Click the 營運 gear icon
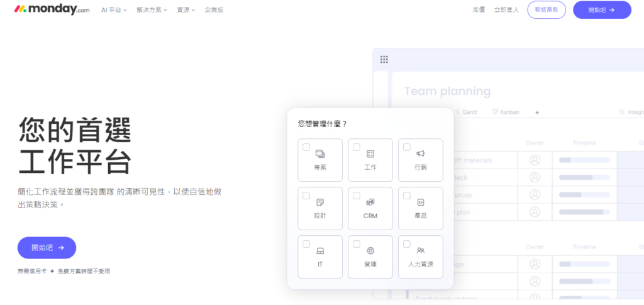Image resolution: width=644 pixels, height=305 pixels. coord(370,250)
